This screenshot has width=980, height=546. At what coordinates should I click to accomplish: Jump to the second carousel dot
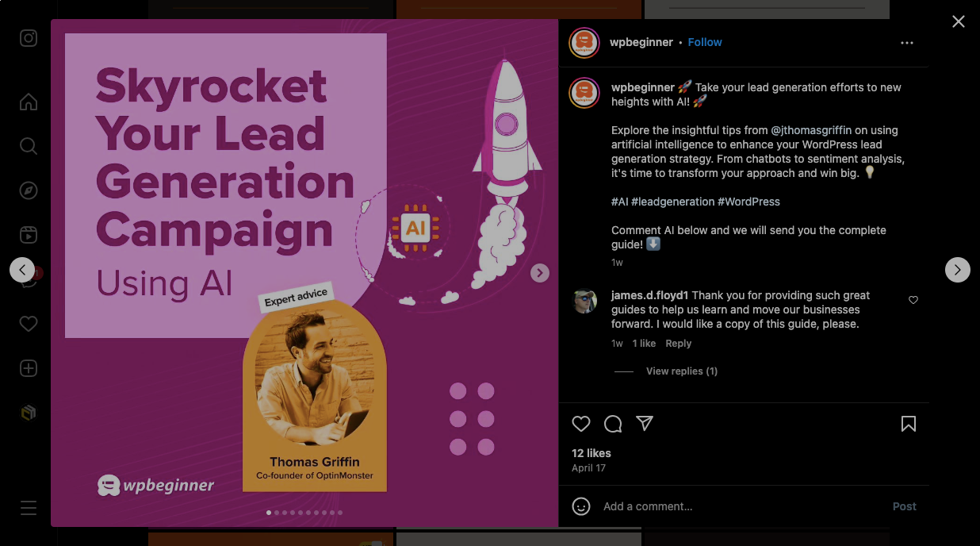coord(277,513)
